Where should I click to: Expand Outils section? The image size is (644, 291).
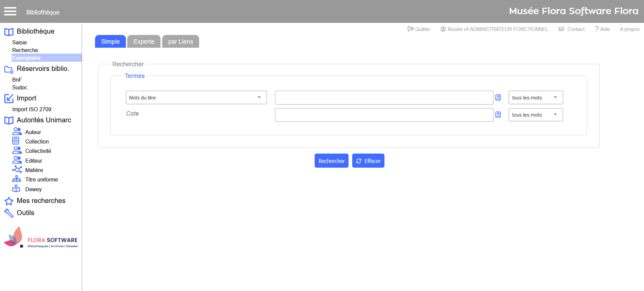coord(26,213)
